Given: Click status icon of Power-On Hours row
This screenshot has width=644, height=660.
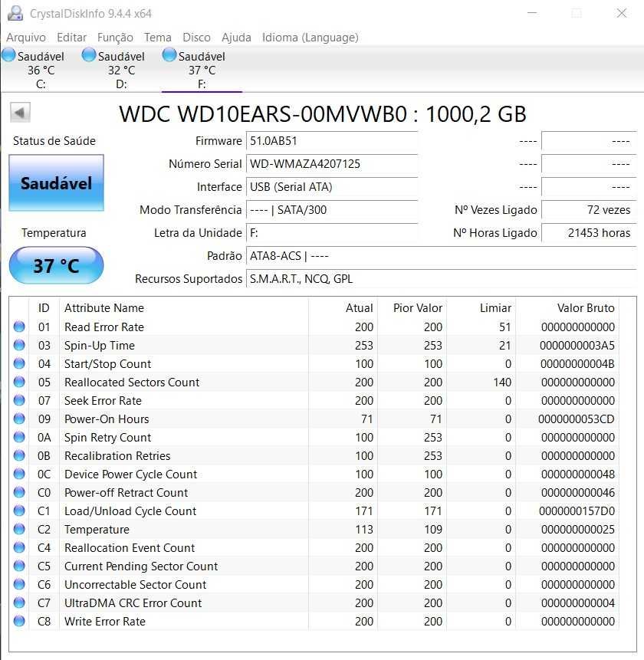Looking at the screenshot, I should pos(19,419).
